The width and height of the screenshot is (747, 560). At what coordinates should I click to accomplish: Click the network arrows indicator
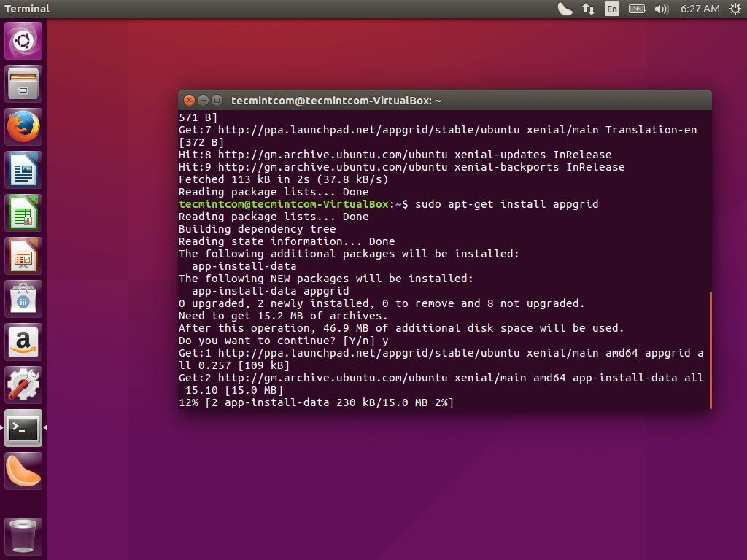pyautogui.click(x=588, y=9)
